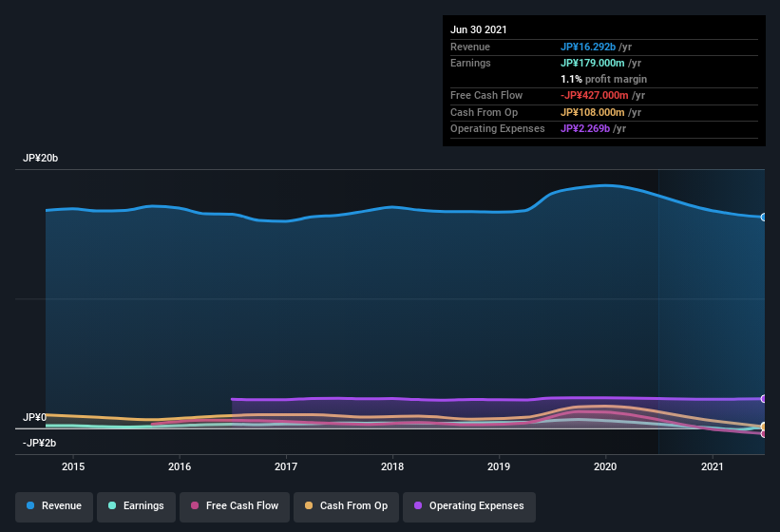This screenshot has height=532, width=780.
Task: Click the Operating Expenses label in tooltip
Action: pyautogui.click(x=498, y=129)
